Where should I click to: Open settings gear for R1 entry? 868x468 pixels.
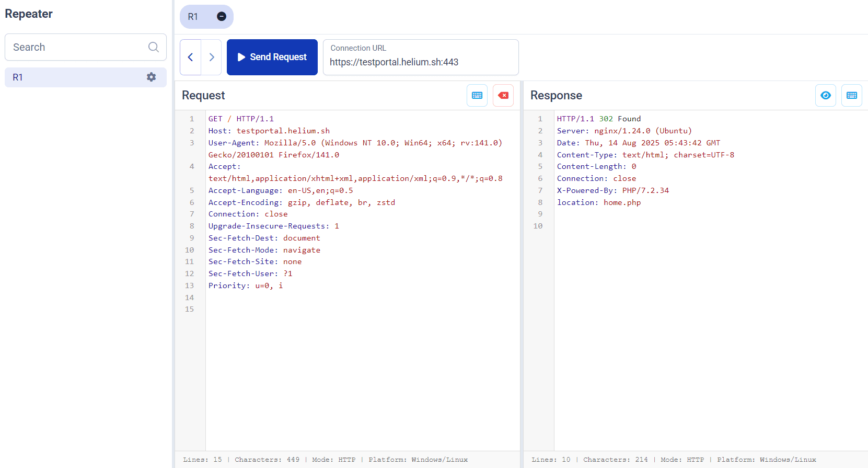pos(152,77)
